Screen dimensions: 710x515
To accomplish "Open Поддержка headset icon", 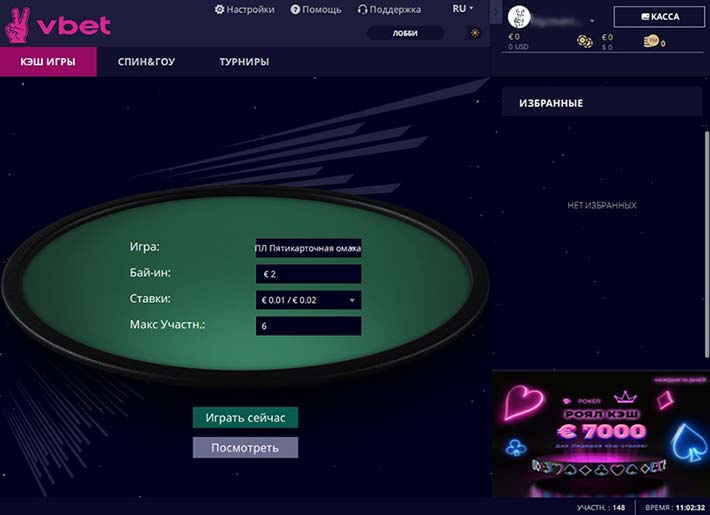I will (x=362, y=10).
